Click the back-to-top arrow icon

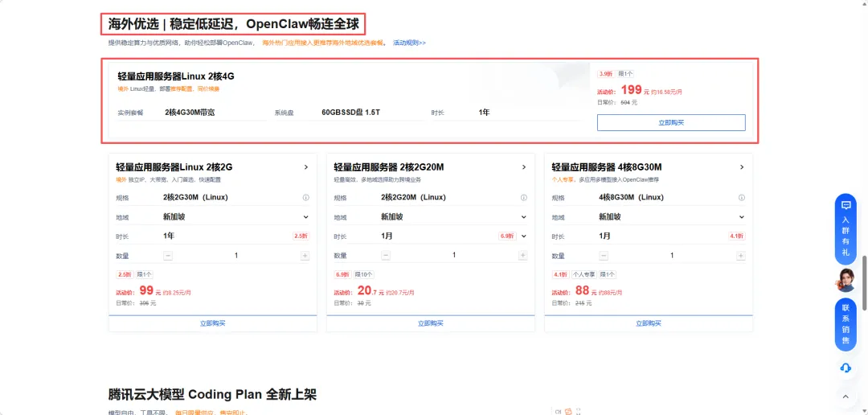845,397
